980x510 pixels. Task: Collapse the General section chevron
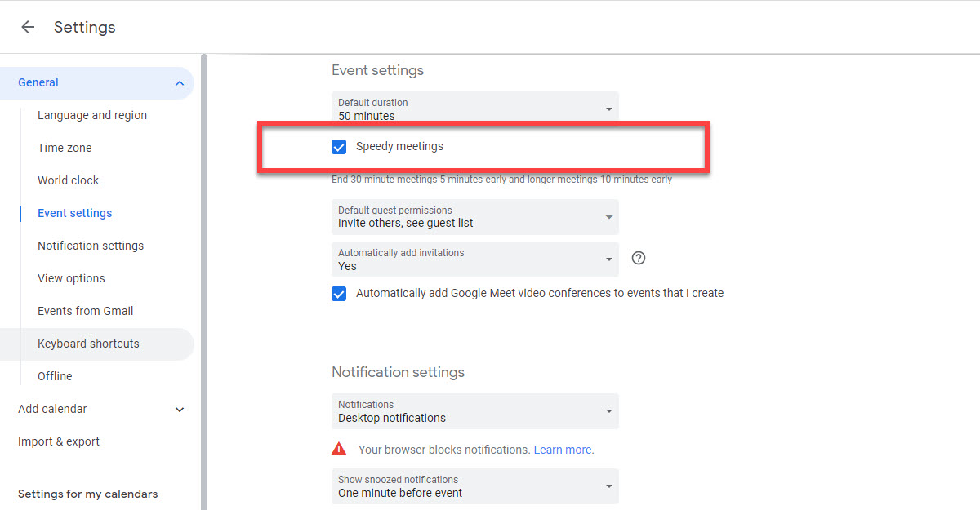(x=180, y=82)
